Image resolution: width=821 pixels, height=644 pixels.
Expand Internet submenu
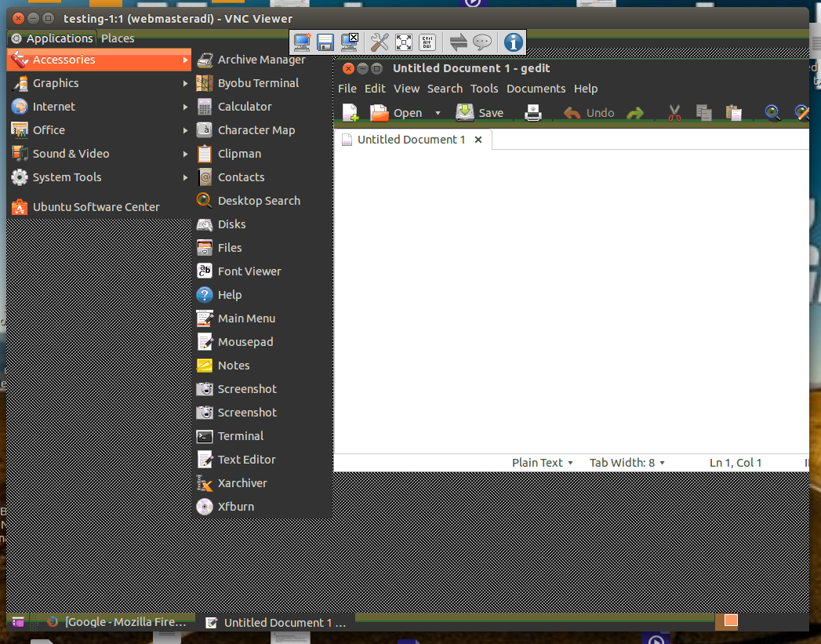coord(99,106)
